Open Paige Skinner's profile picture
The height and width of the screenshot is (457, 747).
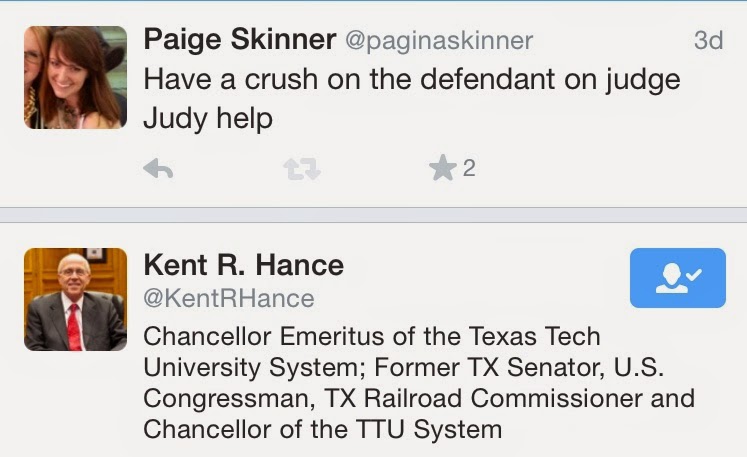click(x=75, y=77)
